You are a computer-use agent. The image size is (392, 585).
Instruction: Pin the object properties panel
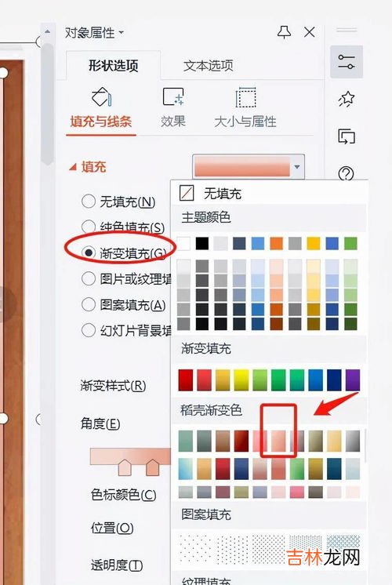pos(285,32)
